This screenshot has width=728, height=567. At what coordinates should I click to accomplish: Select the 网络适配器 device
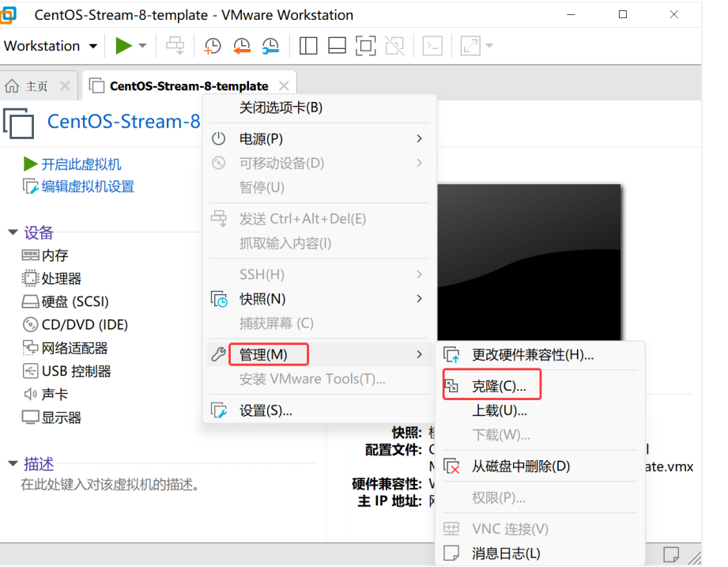point(65,348)
